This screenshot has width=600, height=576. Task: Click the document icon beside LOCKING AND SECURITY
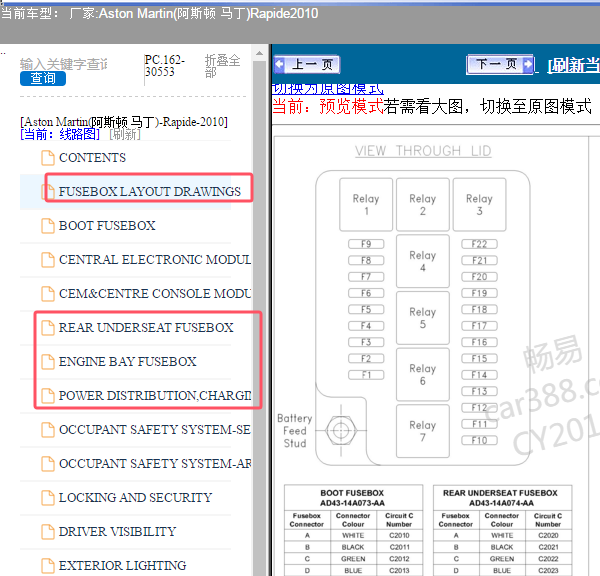(x=48, y=498)
